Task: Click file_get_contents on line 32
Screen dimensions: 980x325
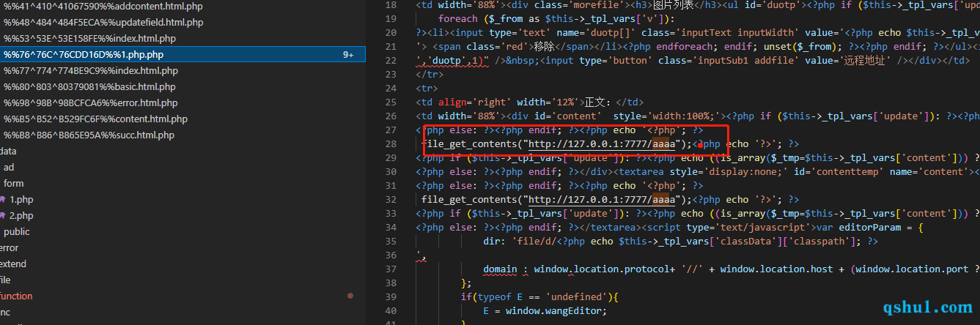Action: (468, 199)
